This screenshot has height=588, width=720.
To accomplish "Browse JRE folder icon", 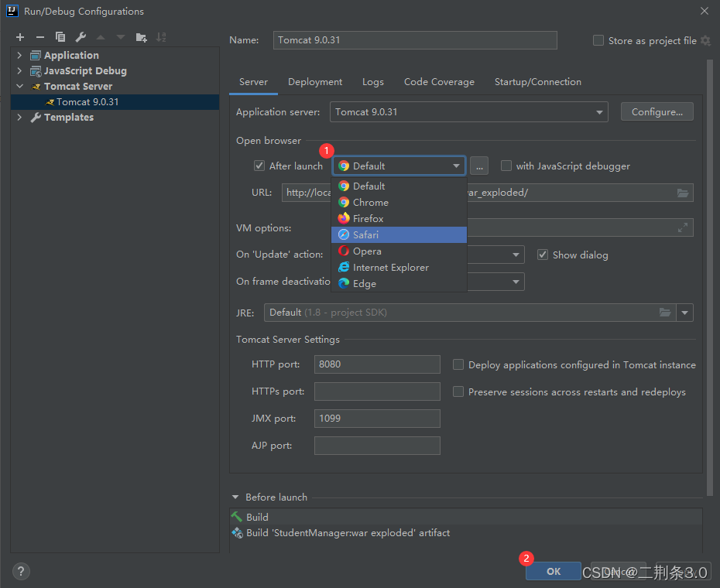I will click(x=665, y=313).
